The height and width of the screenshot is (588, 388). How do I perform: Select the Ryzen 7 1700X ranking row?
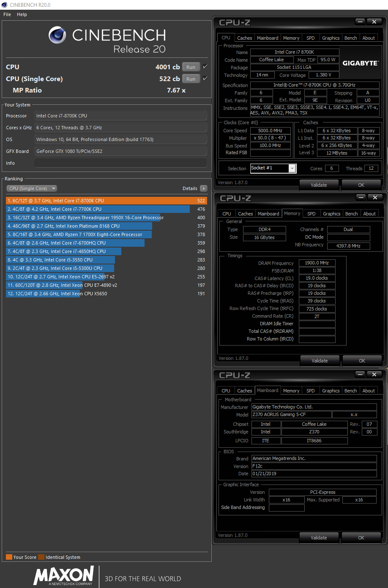[107, 234]
